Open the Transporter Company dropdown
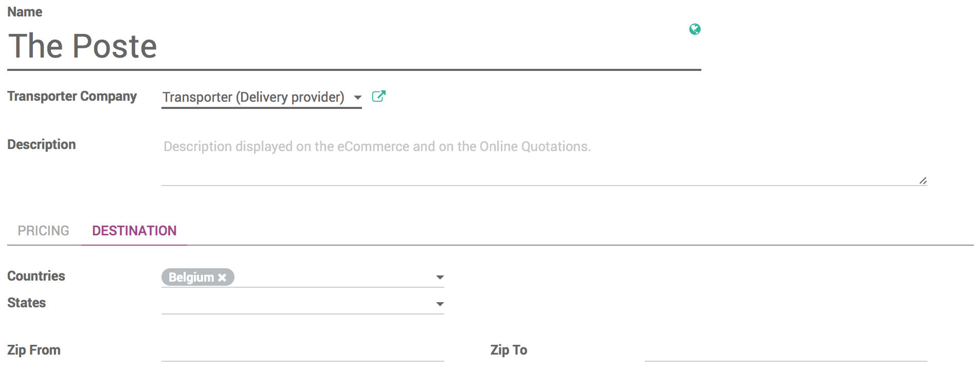This screenshot has height=370, width=980. pos(357,98)
